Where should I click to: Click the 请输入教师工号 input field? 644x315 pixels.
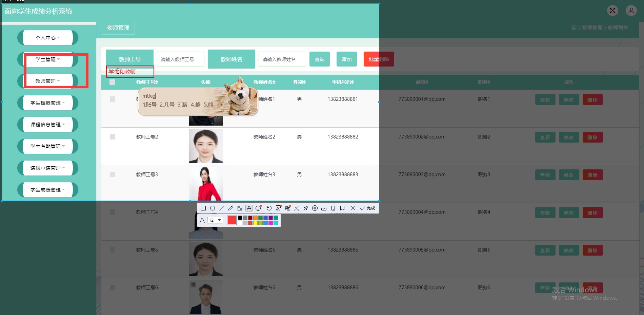tap(181, 59)
